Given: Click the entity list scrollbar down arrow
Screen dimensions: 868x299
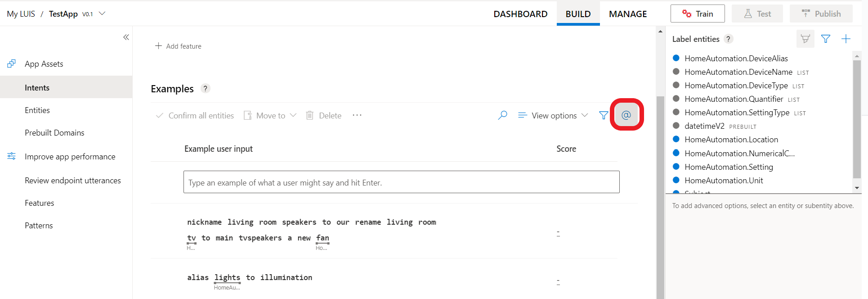Looking at the screenshot, I should pyautogui.click(x=857, y=188).
